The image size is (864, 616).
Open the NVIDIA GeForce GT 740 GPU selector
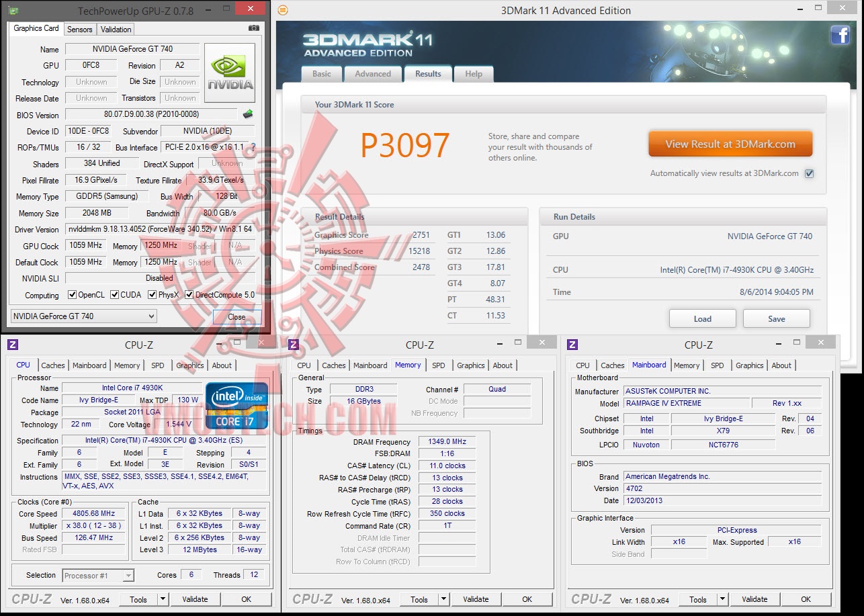84,316
